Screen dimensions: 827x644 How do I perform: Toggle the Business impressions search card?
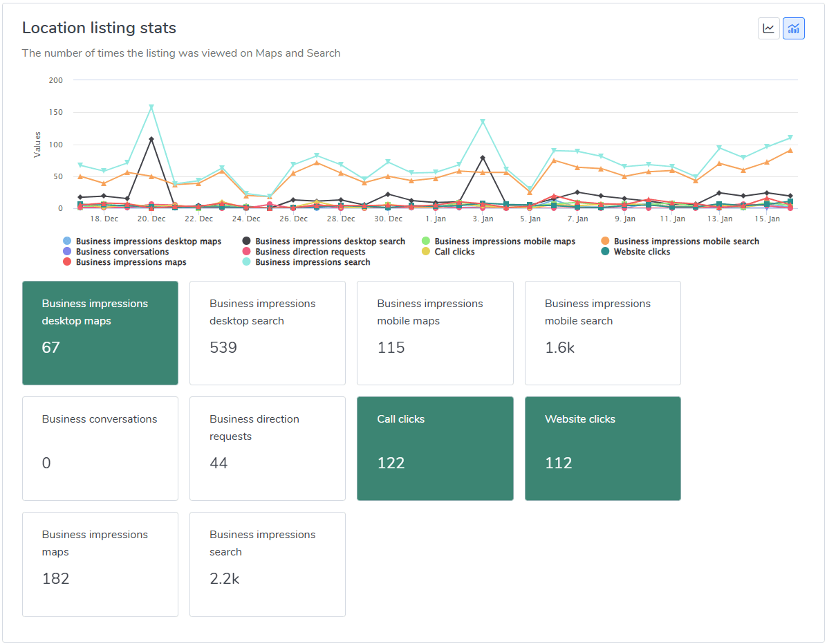(x=268, y=564)
